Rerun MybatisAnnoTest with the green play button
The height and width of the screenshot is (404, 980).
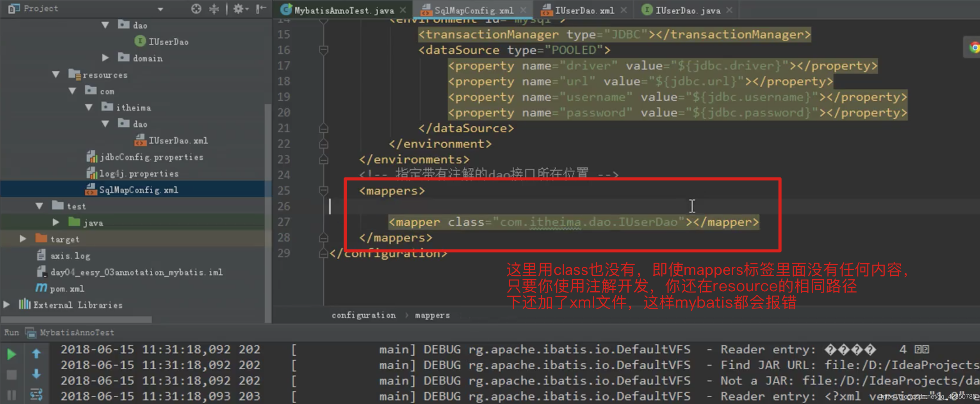[x=12, y=354]
